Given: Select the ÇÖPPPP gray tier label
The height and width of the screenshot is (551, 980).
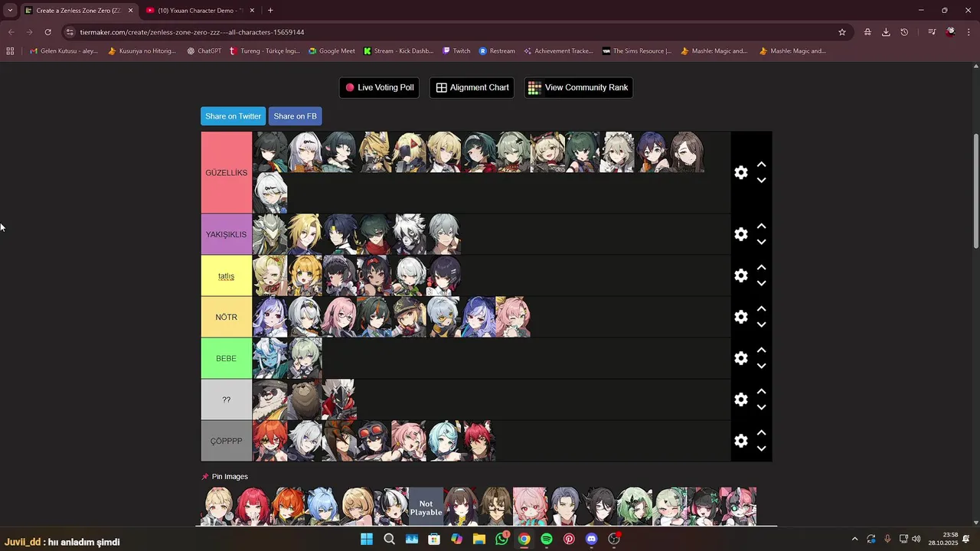Looking at the screenshot, I should 226,441.
